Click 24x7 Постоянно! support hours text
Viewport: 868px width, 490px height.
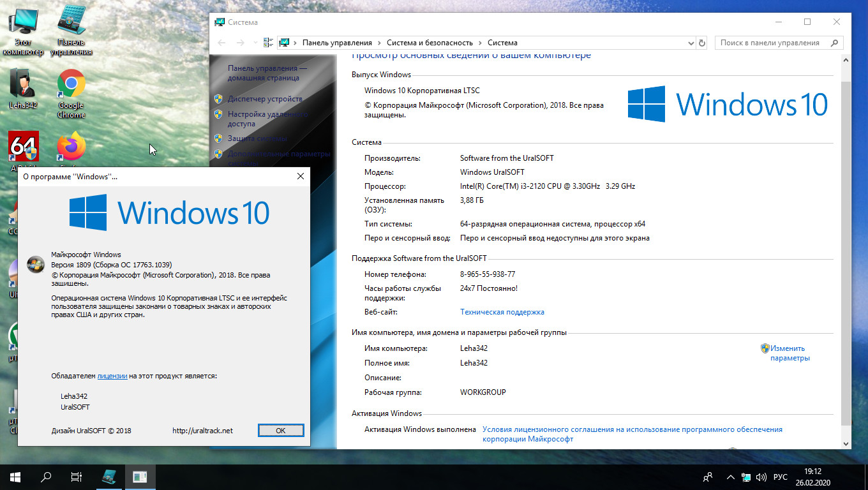tap(489, 288)
